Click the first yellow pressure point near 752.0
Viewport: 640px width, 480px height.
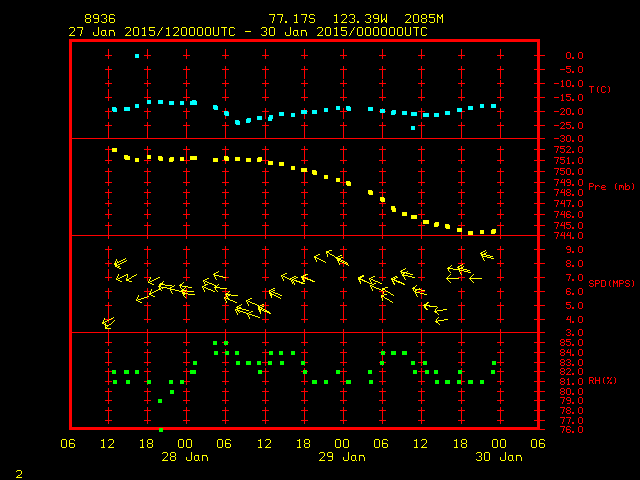[114, 150]
